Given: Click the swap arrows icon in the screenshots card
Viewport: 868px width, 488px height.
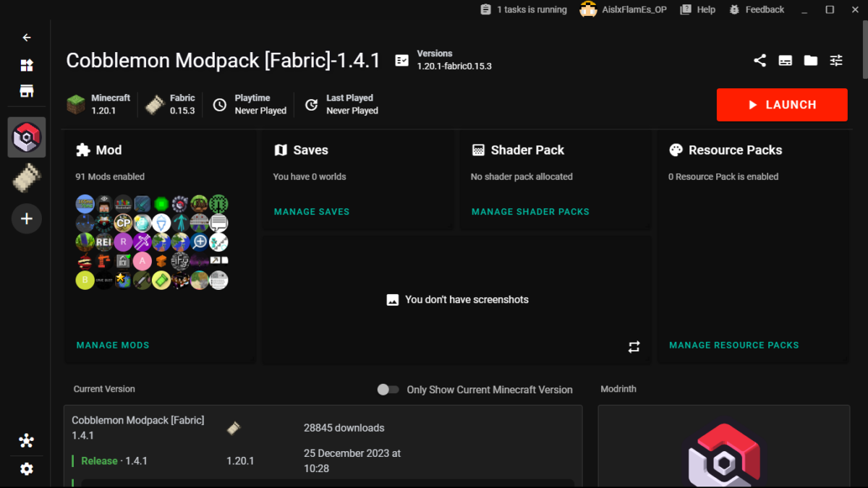Looking at the screenshot, I should [x=634, y=348].
